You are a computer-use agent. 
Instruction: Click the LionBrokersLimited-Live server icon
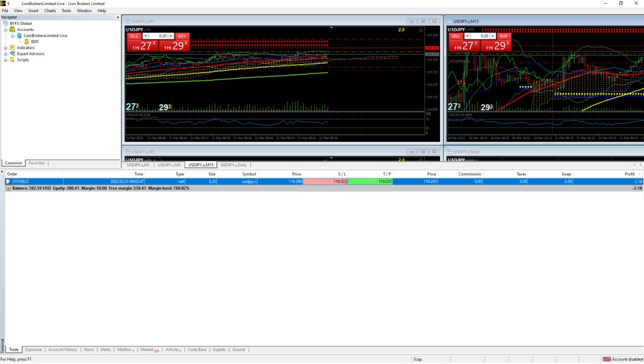19,36
